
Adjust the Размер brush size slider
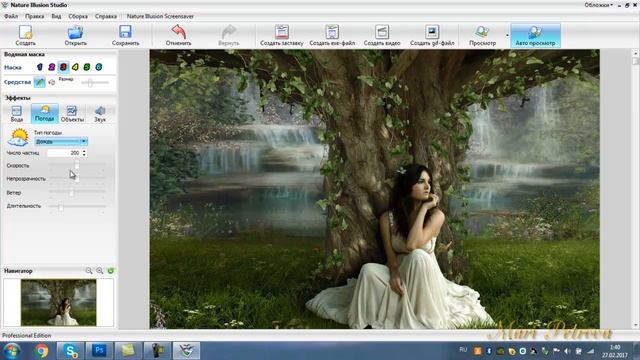pyautogui.click(x=90, y=83)
